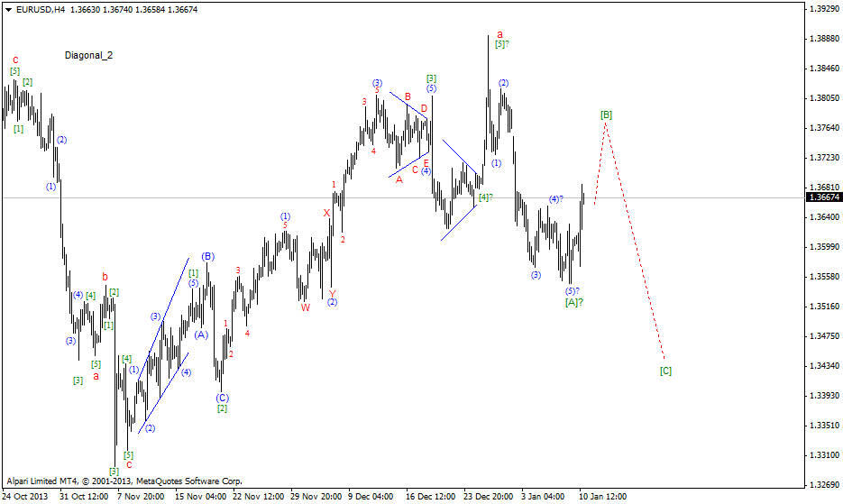Click the green [4]? label
Image resolution: width=843 pixels, height=504 pixels.
tap(485, 197)
